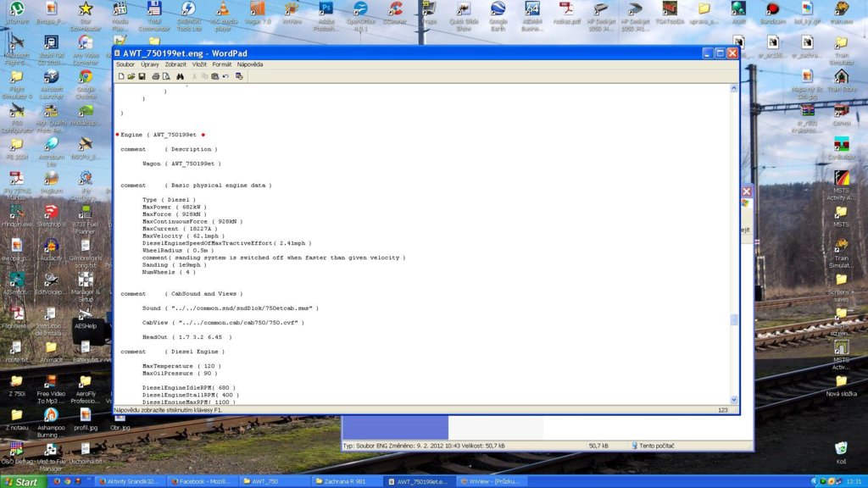Switch to Facebook Mozilla taskbar button
868x488 pixels.
point(202,481)
